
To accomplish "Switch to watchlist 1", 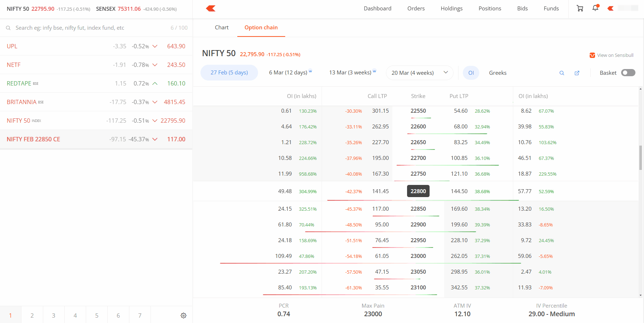I will (10, 315).
